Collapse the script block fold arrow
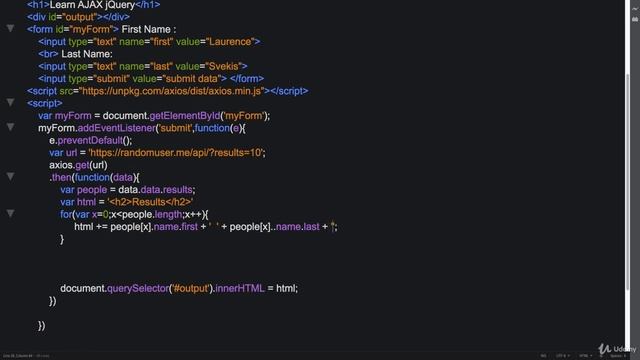640x360 pixels. (x=10, y=102)
